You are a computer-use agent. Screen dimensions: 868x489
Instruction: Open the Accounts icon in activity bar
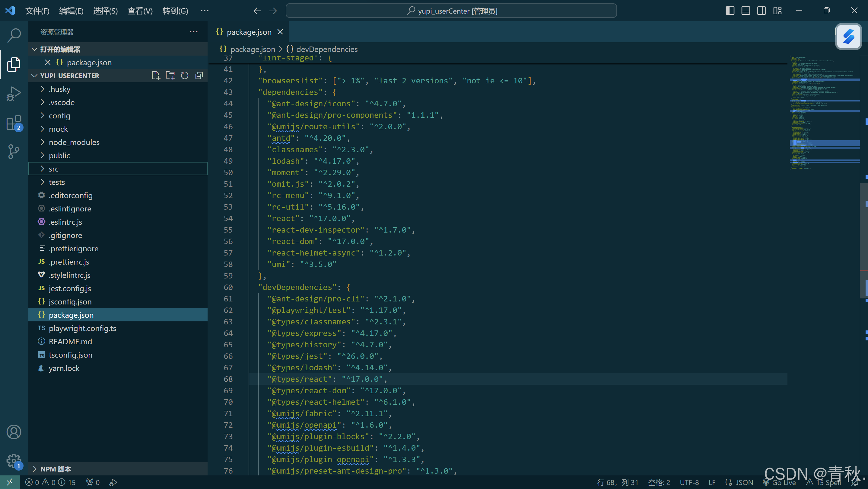[x=14, y=432]
